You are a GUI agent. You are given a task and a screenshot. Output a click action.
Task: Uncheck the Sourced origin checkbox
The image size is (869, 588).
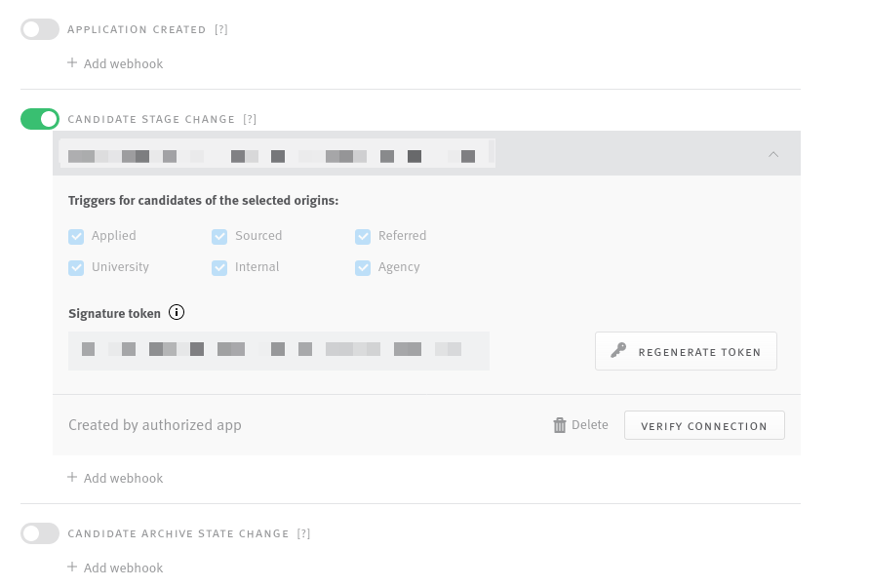point(219,236)
